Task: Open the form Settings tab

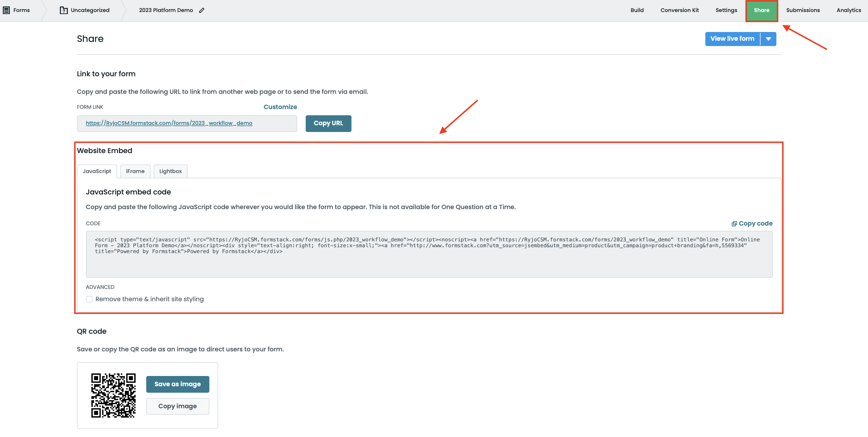Action: pos(726,10)
